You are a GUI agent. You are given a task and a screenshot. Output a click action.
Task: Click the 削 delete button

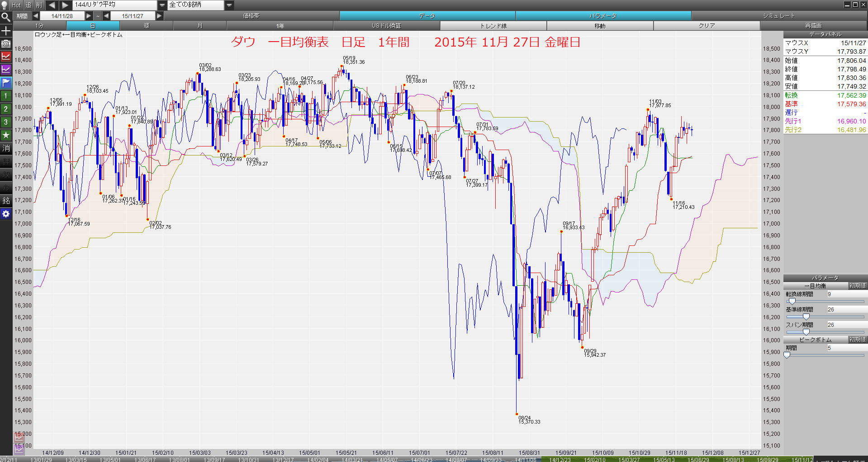(39, 5)
